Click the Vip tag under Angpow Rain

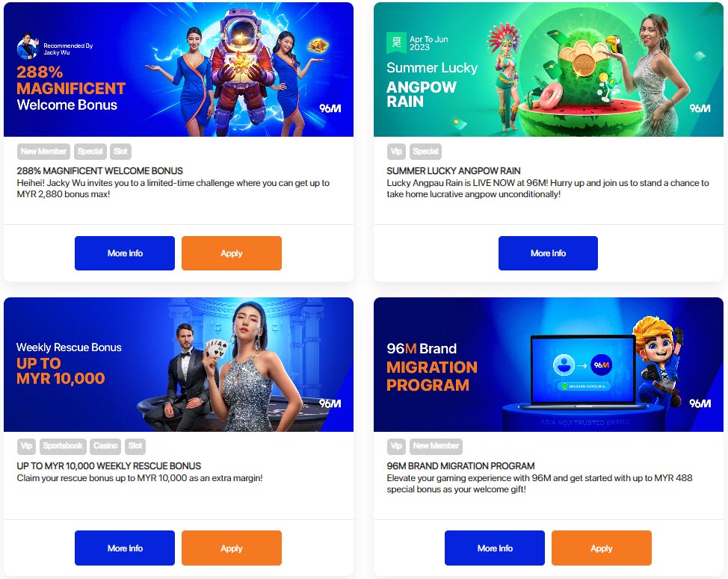pos(396,151)
